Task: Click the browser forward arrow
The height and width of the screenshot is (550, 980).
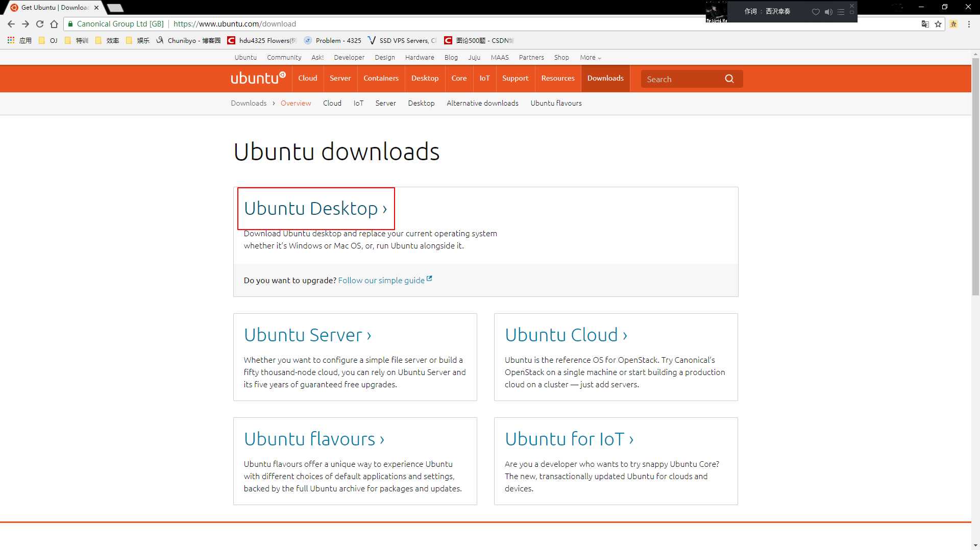Action: coord(26,24)
